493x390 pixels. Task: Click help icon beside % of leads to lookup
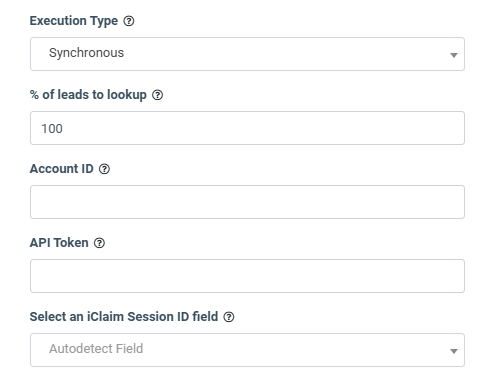(157, 95)
